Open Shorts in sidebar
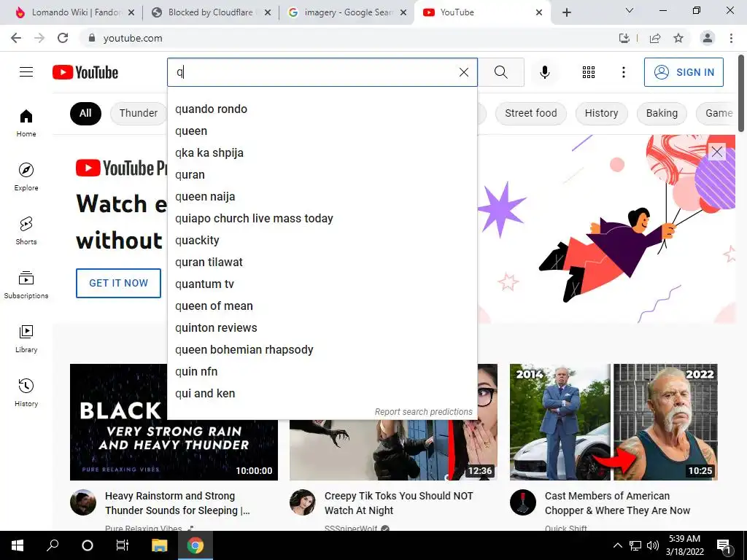The image size is (747, 560). click(x=26, y=231)
